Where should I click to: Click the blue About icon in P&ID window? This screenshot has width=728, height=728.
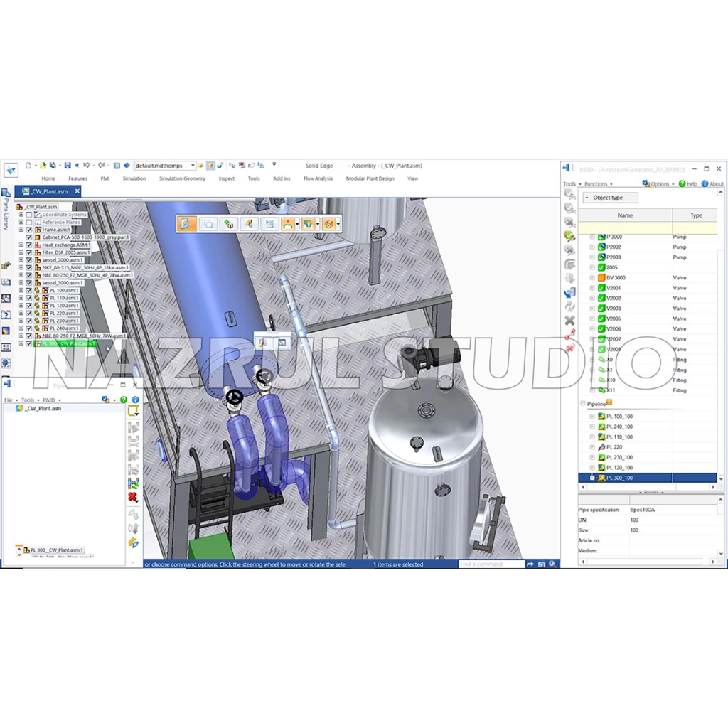coord(705,183)
